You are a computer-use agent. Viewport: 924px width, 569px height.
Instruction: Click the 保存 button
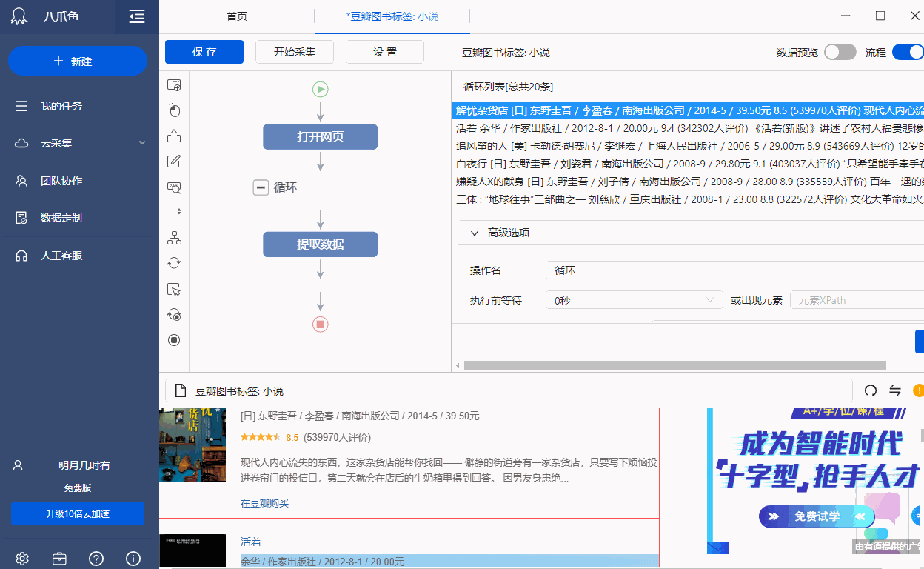[204, 52]
